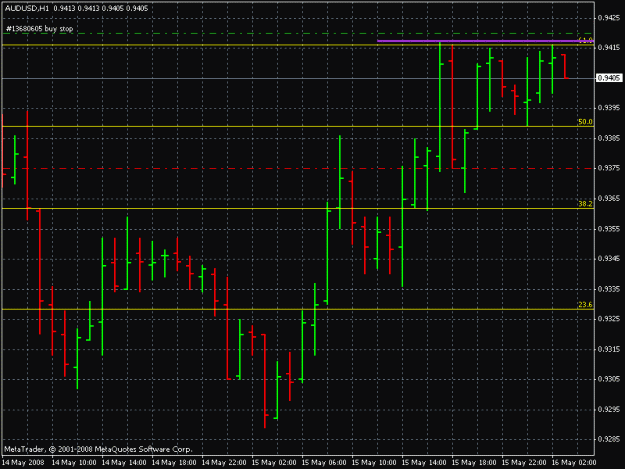The height and width of the screenshot is (469, 625).
Task: Click the 0.9345 price scale label
Action: click(609, 259)
